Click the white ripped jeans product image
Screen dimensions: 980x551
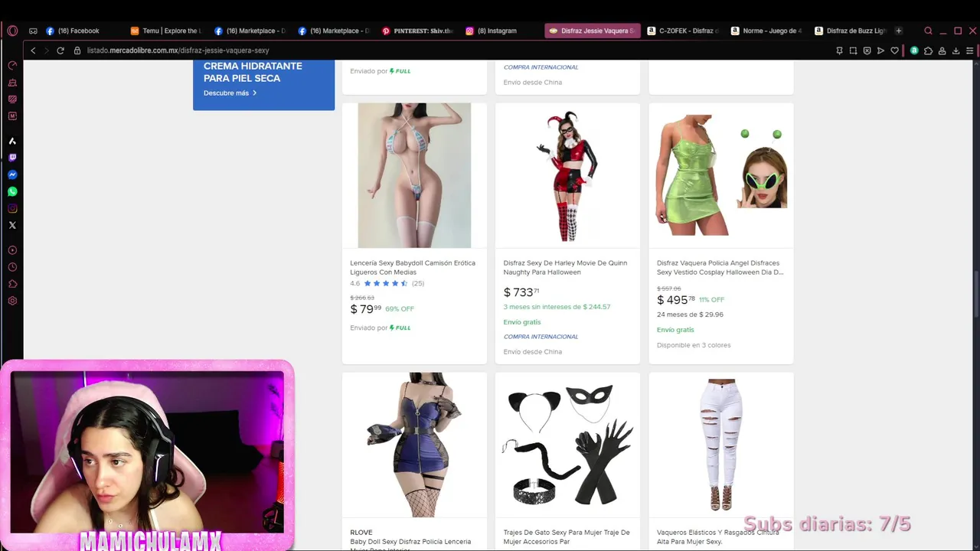click(721, 445)
